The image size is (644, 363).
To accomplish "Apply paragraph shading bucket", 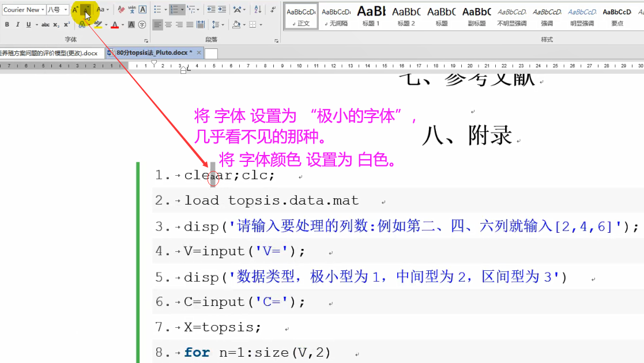I will tap(236, 25).
